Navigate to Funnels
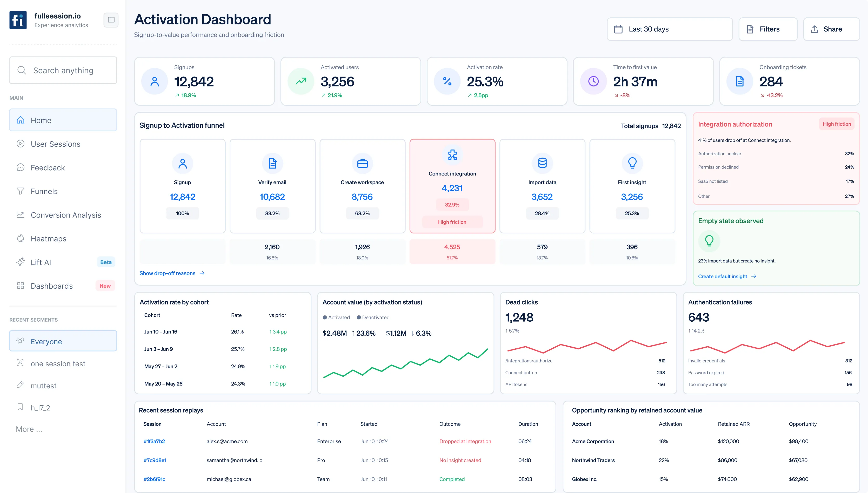The width and height of the screenshot is (868, 493). pyautogui.click(x=63, y=191)
